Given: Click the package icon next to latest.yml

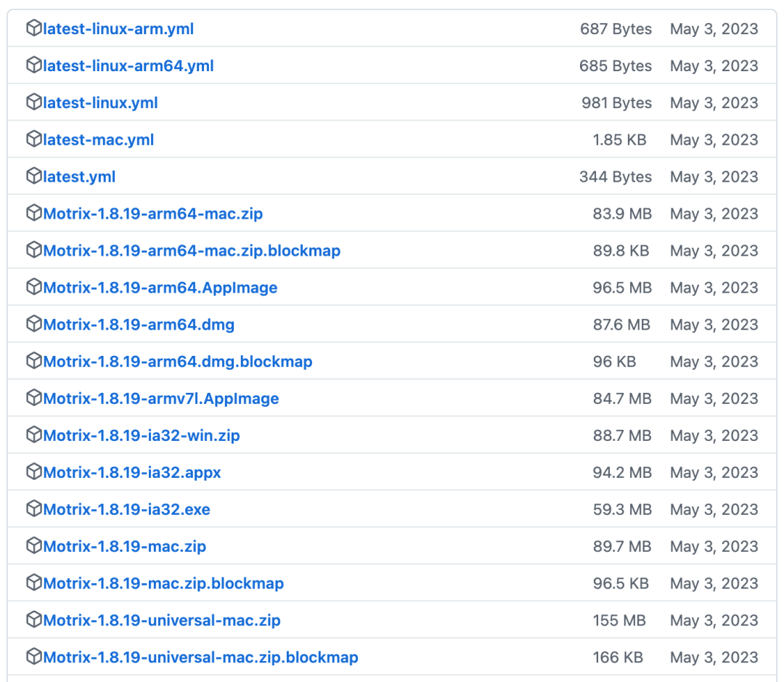Looking at the screenshot, I should (x=33, y=176).
